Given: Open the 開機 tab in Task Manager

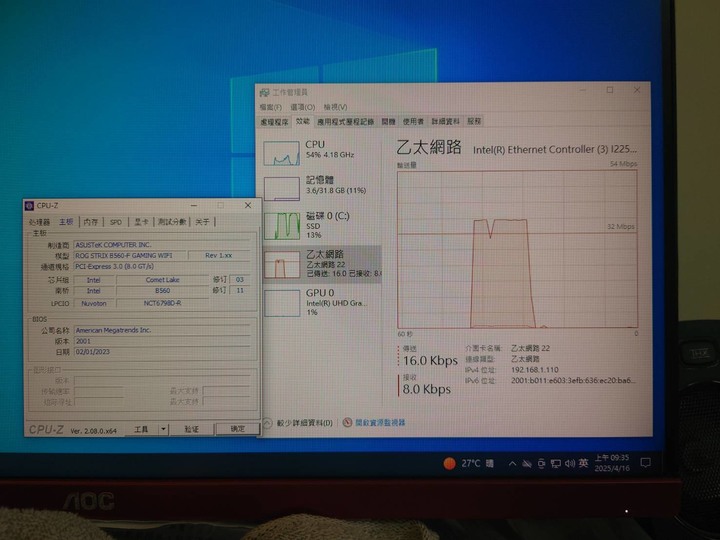Looking at the screenshot, I should (x=388, y=122).
